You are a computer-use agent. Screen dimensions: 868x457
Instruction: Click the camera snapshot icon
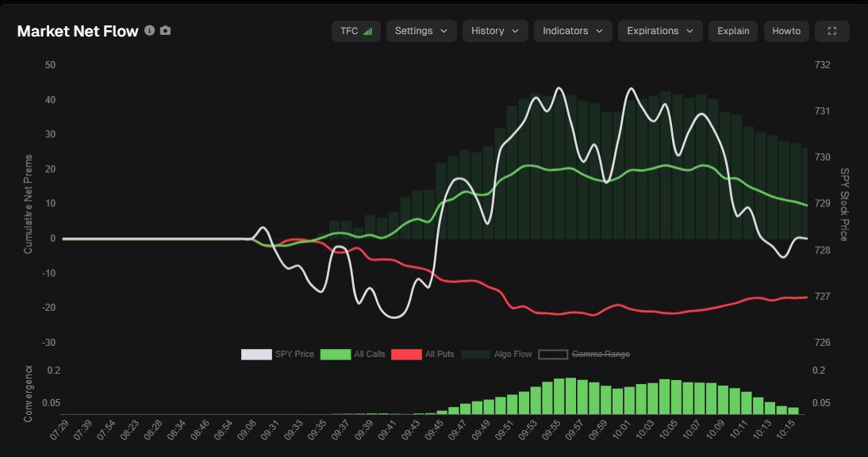pyautogui.click(x=166, y=30)
